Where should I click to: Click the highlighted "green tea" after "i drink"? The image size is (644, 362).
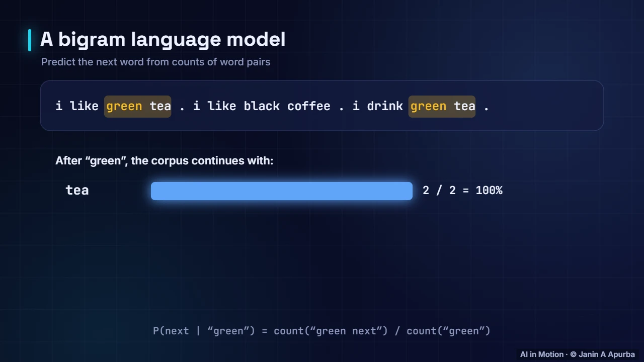click(442, 106)
